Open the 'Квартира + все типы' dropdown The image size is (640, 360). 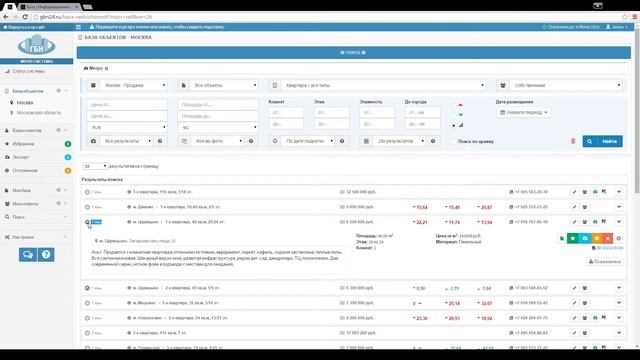click(383, 85)
